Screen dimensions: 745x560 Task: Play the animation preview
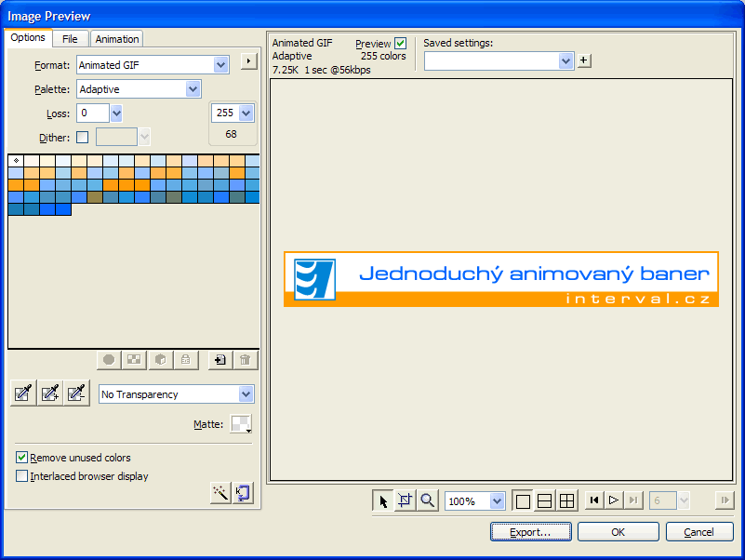click(613, 500)
